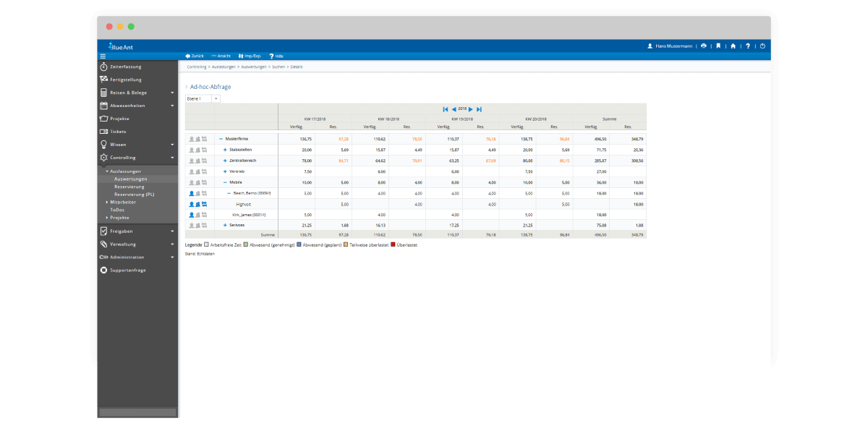Click the Überlastet red legend swatch
The width and height of the screenshot is (868, 434).
pyautogui.click(x=393, y=245)
